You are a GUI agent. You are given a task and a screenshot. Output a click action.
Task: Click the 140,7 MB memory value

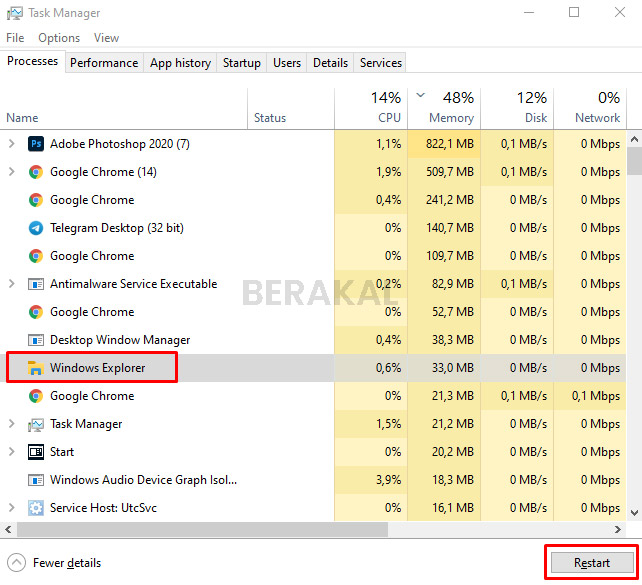[x=450, y=228]
